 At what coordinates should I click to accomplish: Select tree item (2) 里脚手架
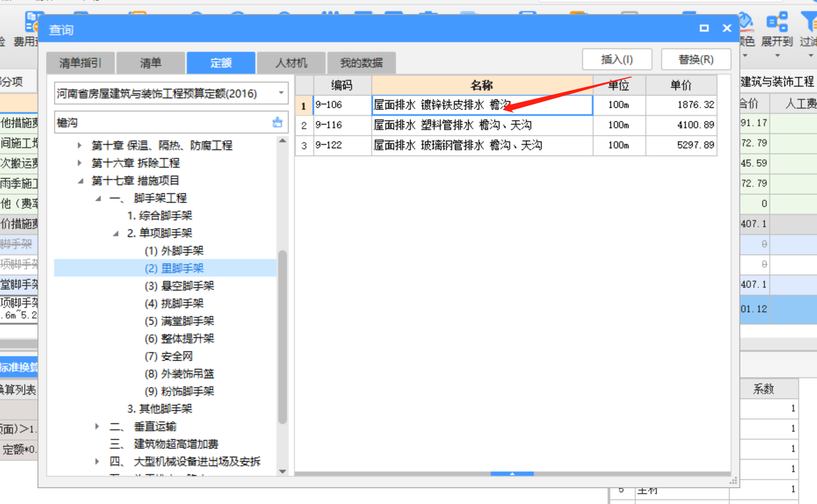pyautogui.click(x=174, y=269)
